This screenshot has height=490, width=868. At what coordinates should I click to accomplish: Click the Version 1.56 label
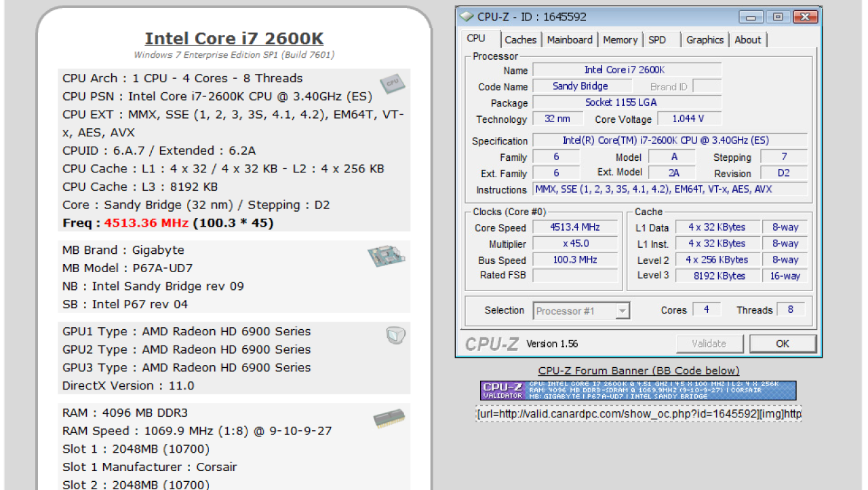point(552,343)
